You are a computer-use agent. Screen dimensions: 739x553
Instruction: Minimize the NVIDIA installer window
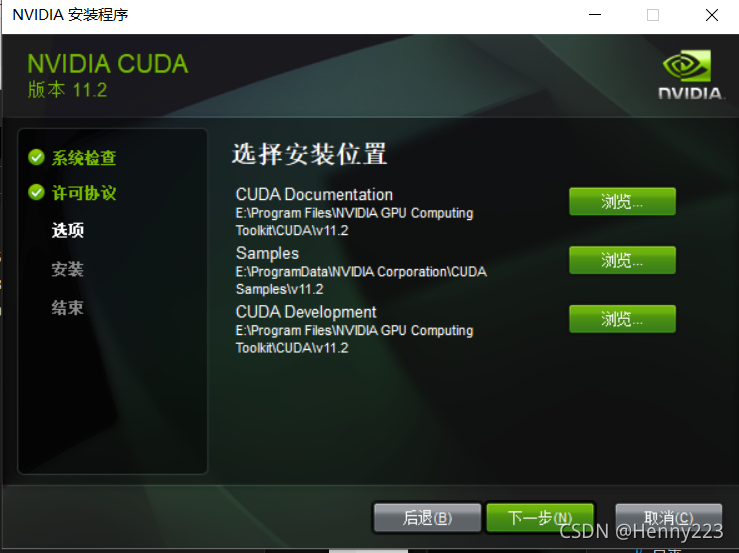(595, 15)
